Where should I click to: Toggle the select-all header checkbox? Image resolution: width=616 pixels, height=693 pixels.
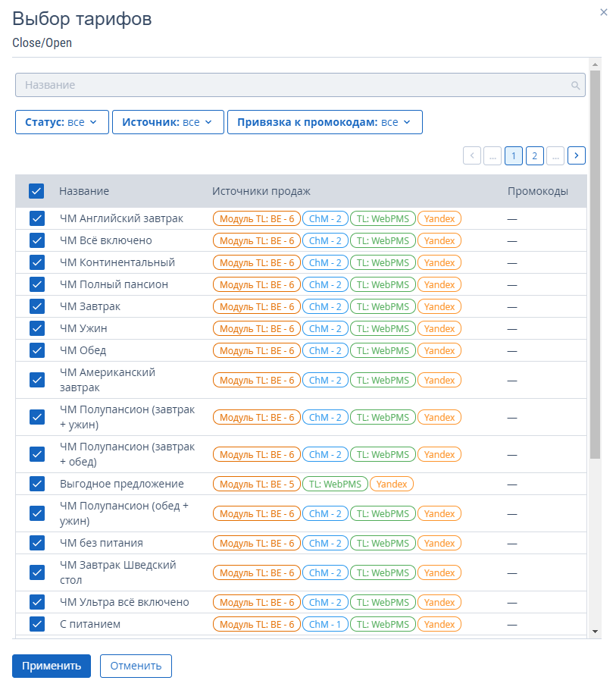(x=36, y=191)
